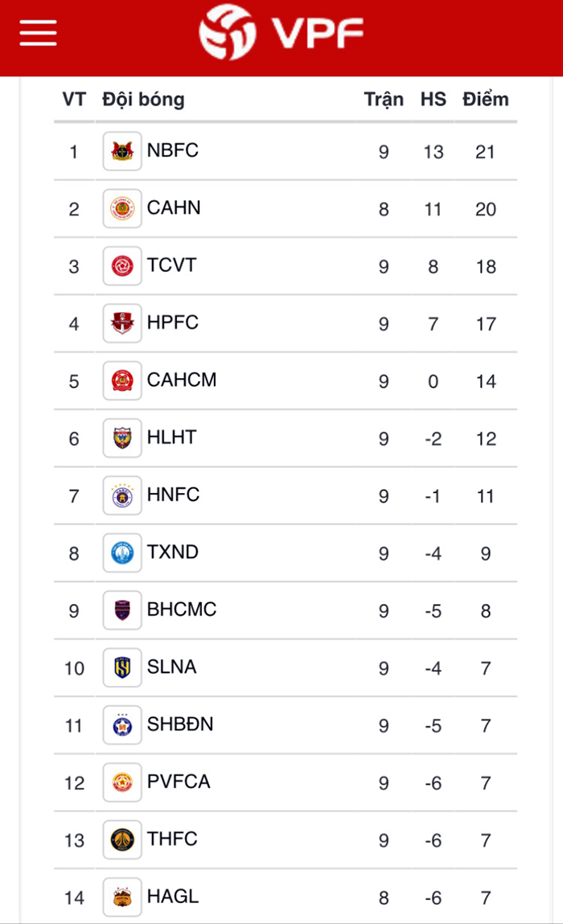
Task: Click the CAHN team crest icon
Action: [x=122, y=208]
